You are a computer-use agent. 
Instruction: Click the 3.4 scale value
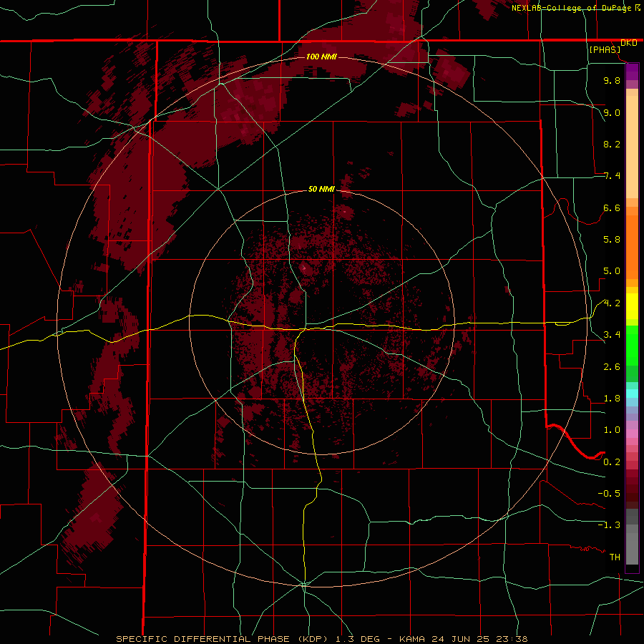[612, 335]
